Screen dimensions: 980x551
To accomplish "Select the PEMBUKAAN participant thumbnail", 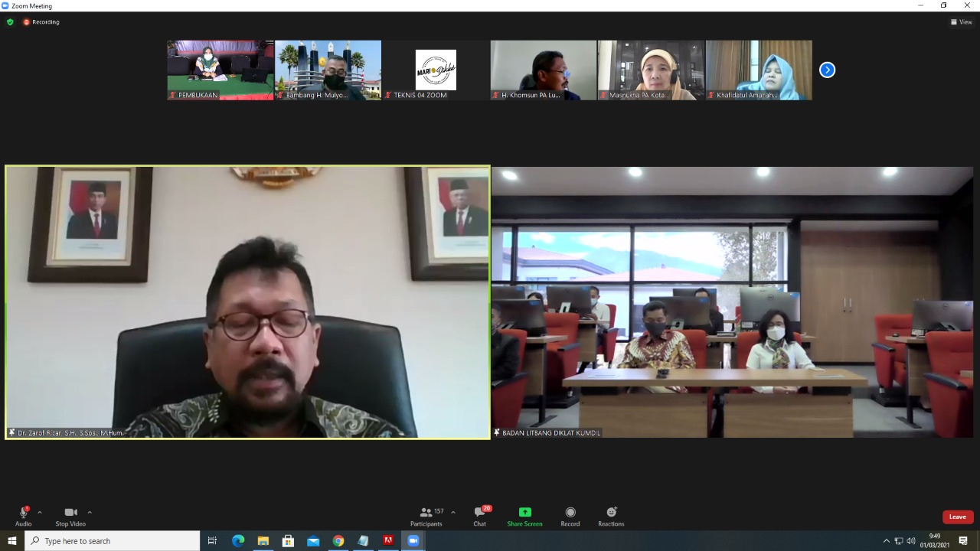I will click(x=220, y=70).
